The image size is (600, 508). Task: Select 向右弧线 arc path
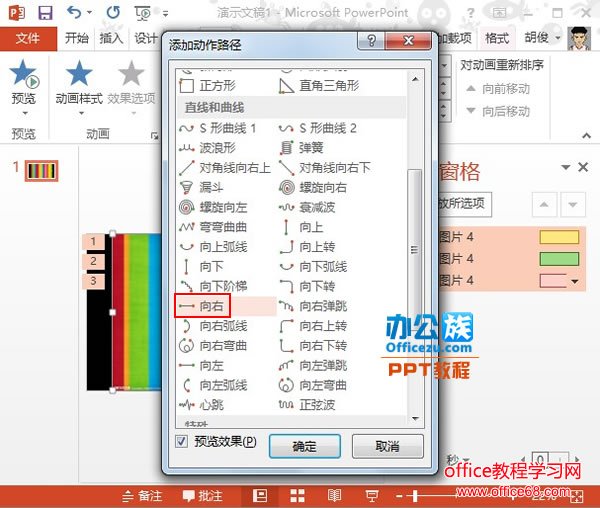pyautogui.click(x=214, y=326)
